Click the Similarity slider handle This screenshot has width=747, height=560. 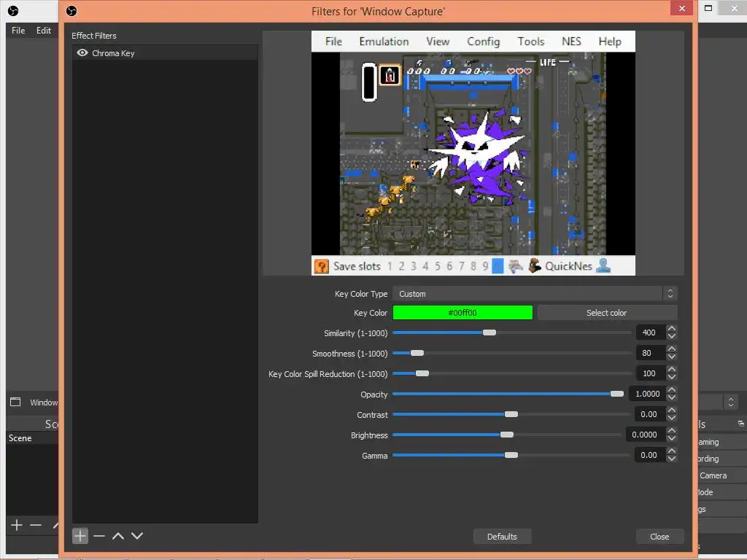point(489,332)
